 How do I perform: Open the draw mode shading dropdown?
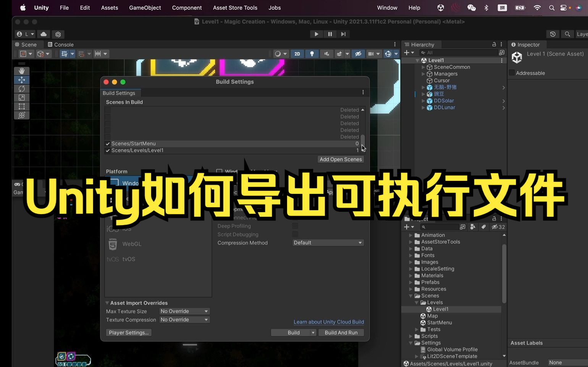point(281,54)
